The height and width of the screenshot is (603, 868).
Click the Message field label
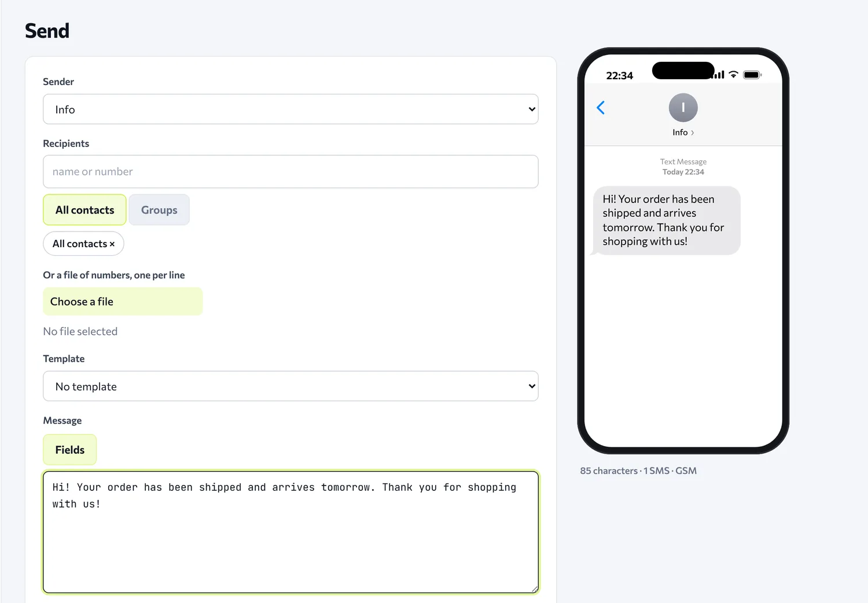click(x=62, y=421)
